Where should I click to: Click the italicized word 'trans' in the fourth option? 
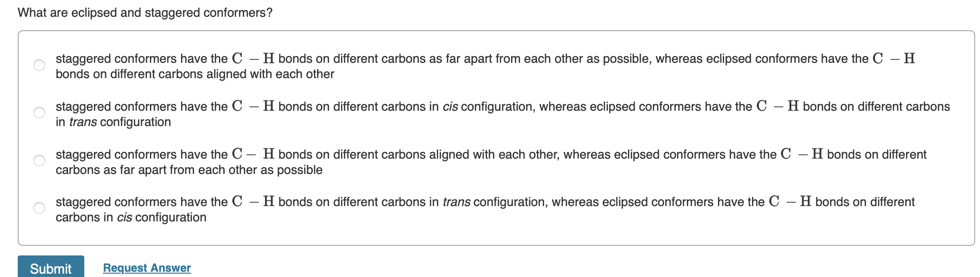tap(456, 202)
